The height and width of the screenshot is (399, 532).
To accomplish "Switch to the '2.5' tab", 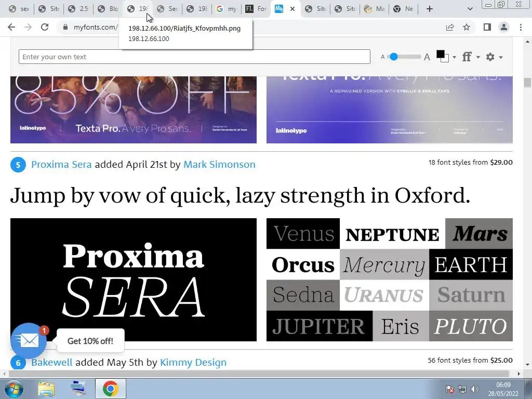I will [78, 9].
